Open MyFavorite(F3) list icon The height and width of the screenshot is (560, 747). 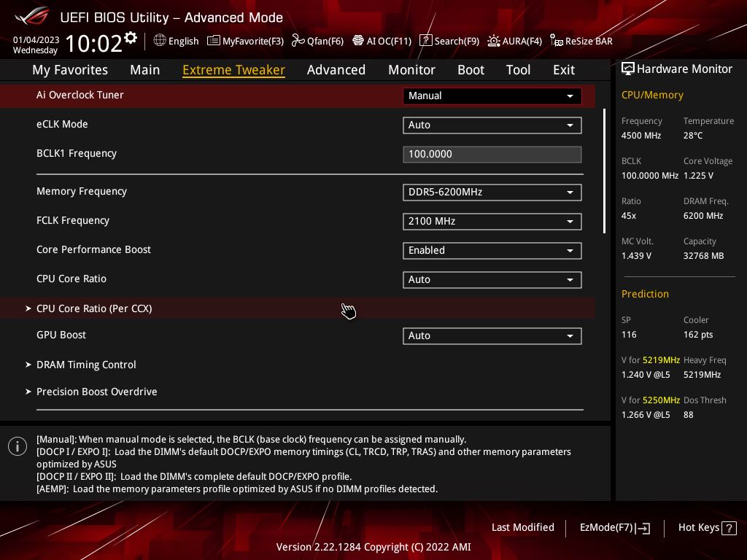coord(214,41)
